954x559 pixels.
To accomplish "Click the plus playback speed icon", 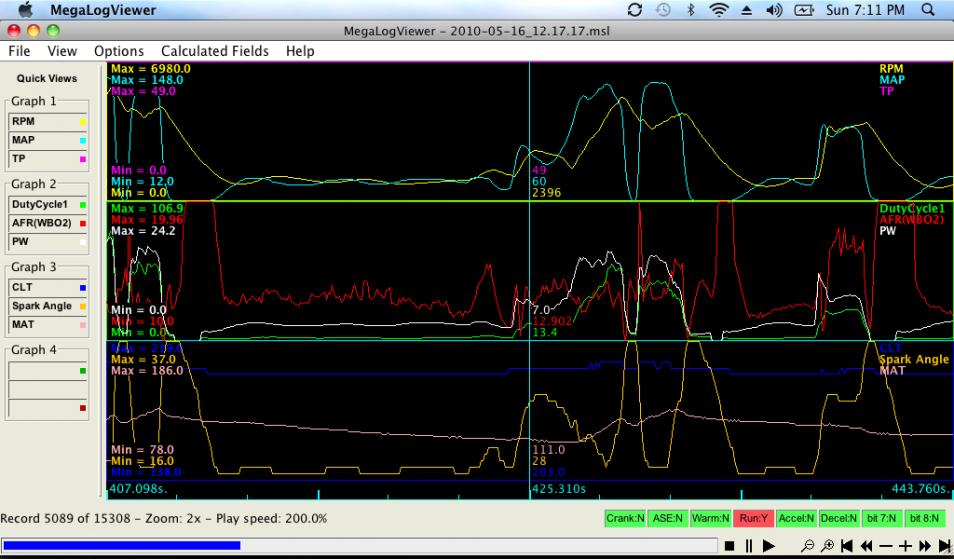I will 905,546.
